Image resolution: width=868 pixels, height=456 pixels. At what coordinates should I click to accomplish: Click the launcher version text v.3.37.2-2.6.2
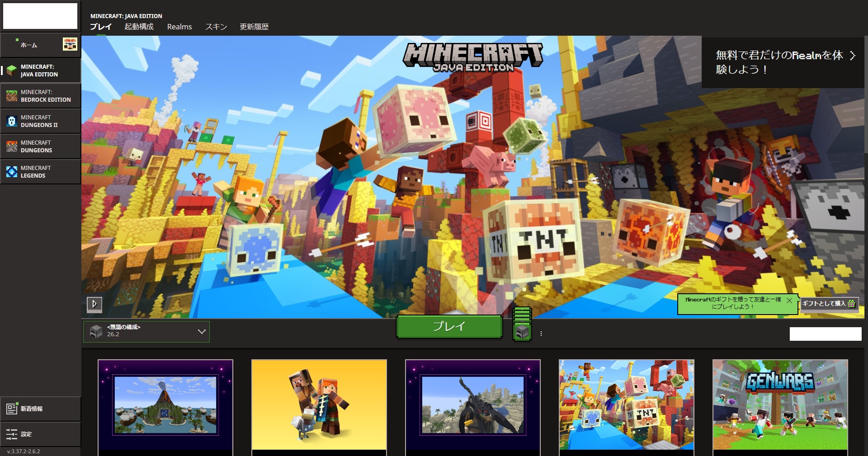[x=24, y=451]
